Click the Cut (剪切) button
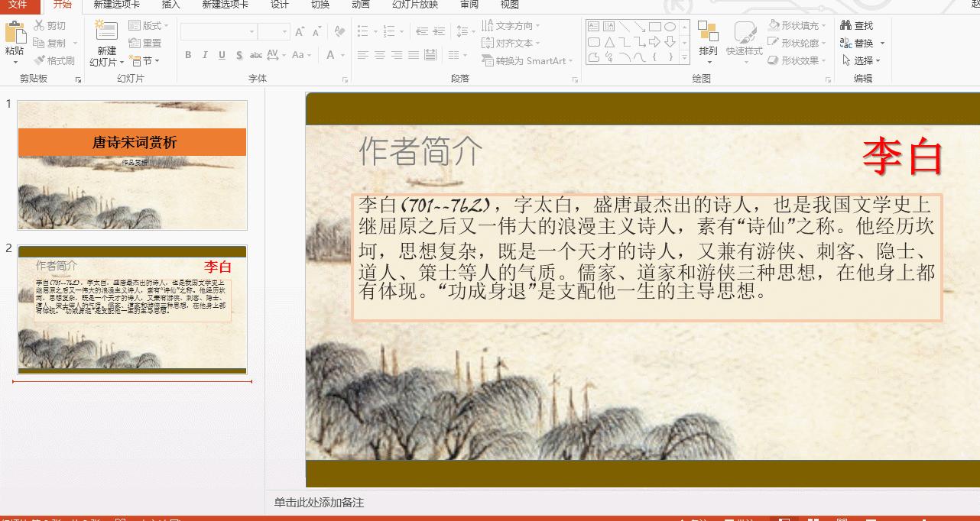The width and height of the screenshot is (980, 521). point(50,26)
